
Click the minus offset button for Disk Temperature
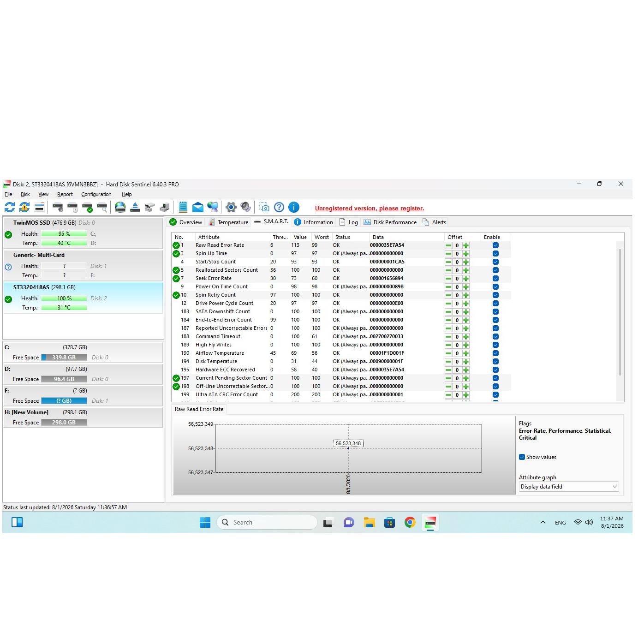tap(448, 362)
